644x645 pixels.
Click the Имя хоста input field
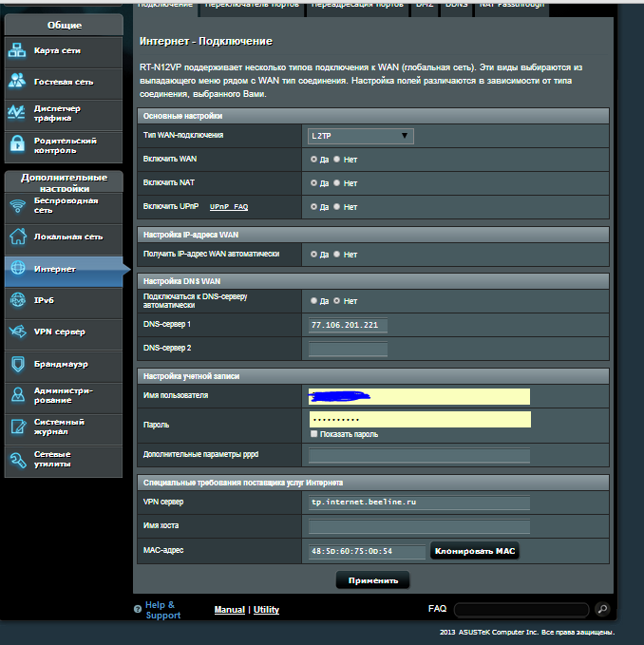tap(419, 526)
